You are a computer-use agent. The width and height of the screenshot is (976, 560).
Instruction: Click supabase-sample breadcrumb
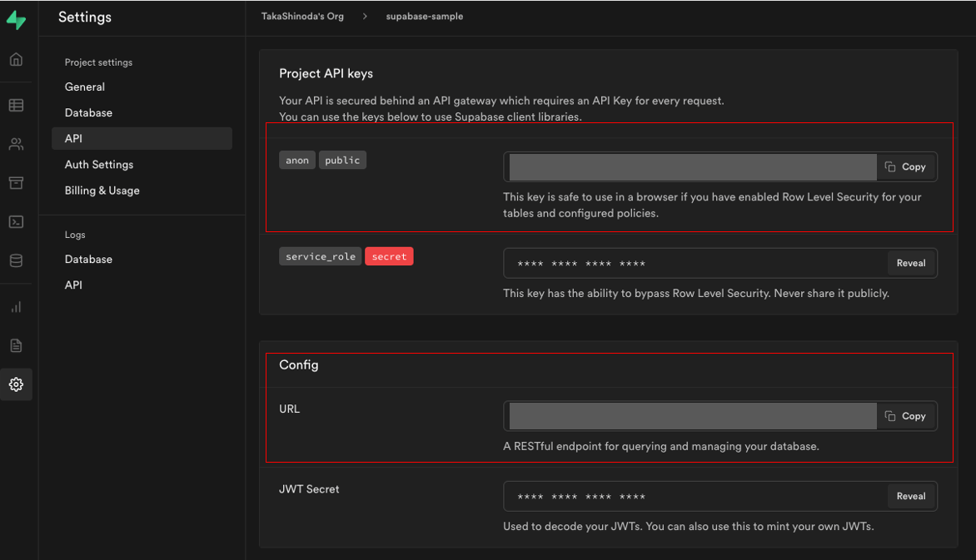pos(425,16)
